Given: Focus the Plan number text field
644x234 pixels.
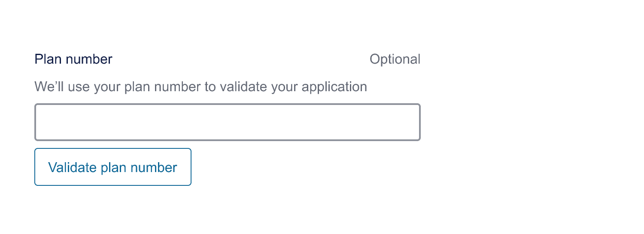Looking at the screenshot, I should [227, 122].
